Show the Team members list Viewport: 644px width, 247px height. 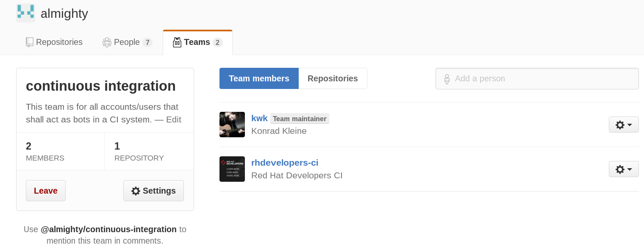(x=259, y=78)
